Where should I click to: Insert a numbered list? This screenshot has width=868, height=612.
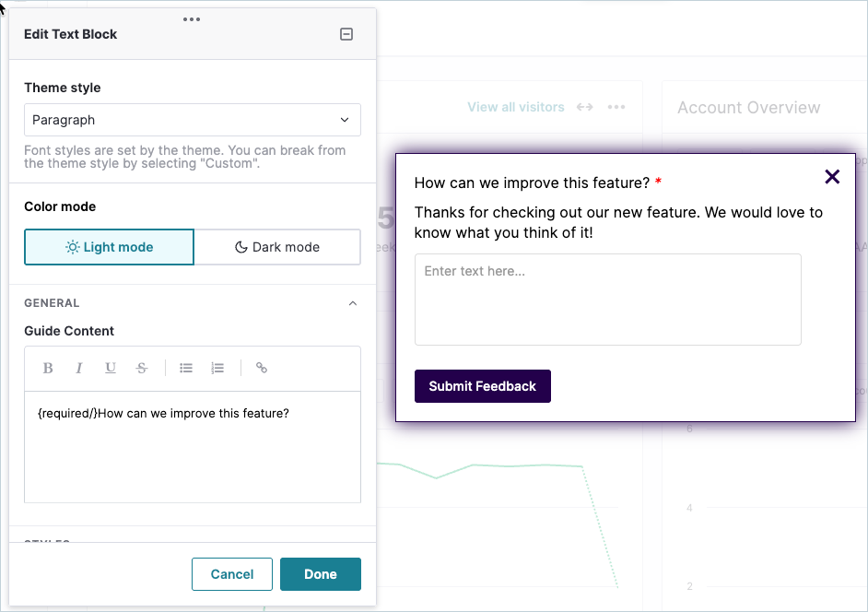(x=217, y=369)
